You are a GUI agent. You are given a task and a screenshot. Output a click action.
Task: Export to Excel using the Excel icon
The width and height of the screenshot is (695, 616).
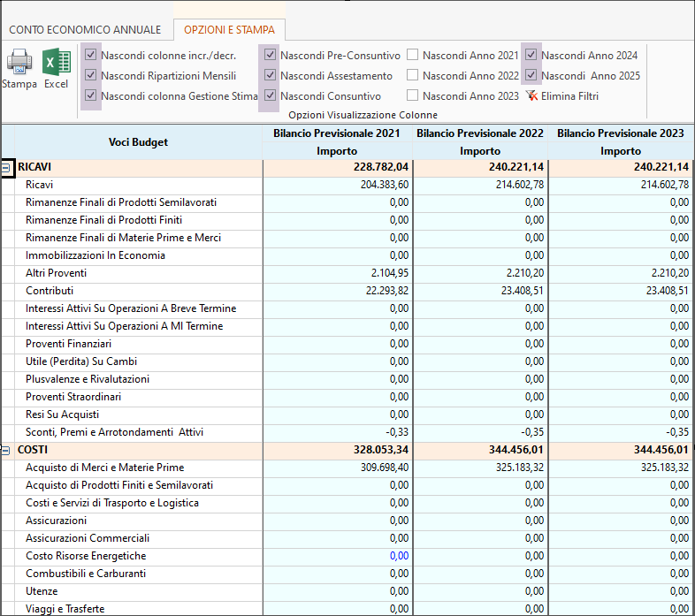coord(57,62)
